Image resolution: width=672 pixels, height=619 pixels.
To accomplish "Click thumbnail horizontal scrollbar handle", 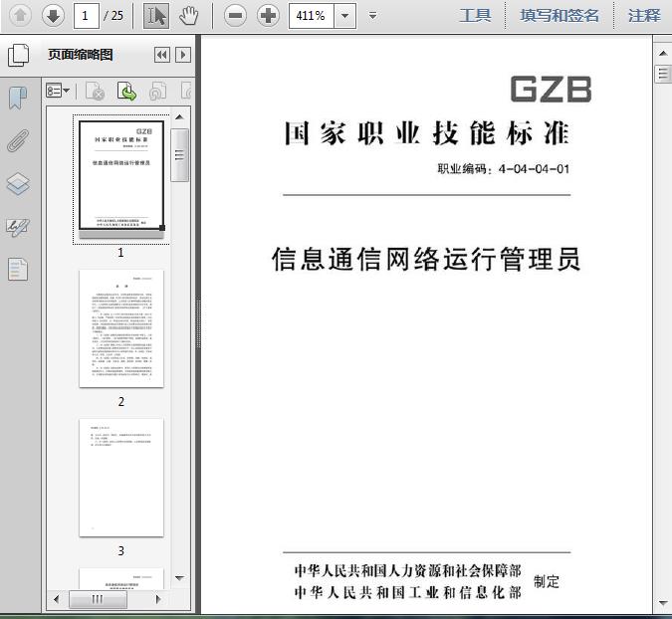I will [x=98, y=599].
